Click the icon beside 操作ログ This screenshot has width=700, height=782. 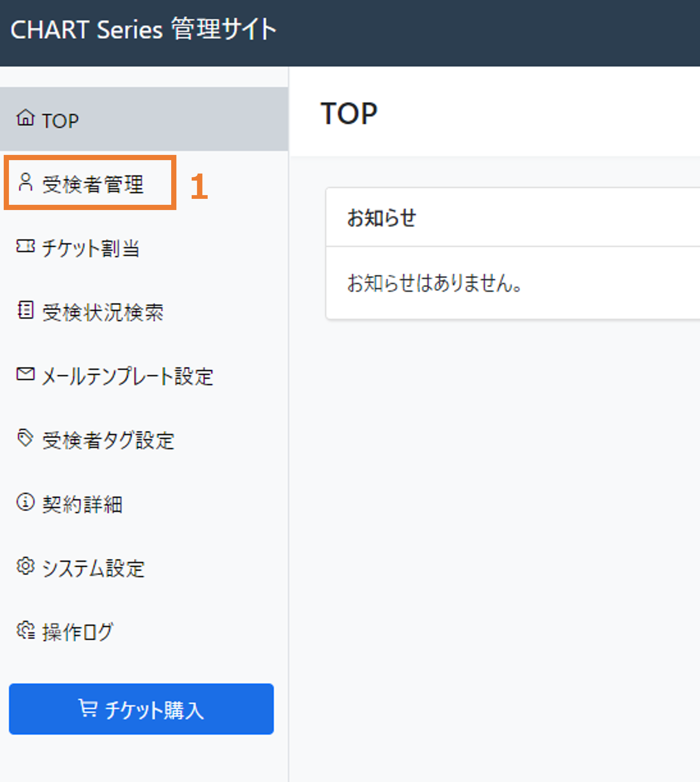click(x=25, y=630)
